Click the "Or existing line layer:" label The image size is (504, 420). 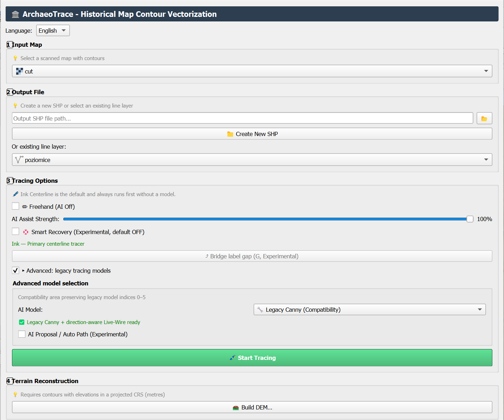39,147
